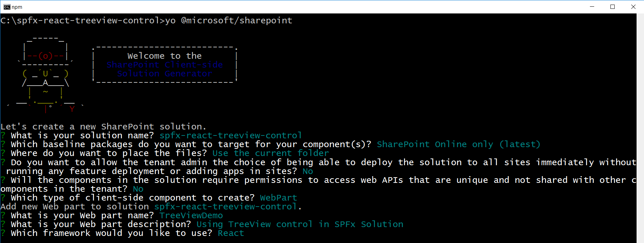Click the 'SharePoint Client-side' banner line
Viewport: 644px width, 243px height.
[164, 65]
